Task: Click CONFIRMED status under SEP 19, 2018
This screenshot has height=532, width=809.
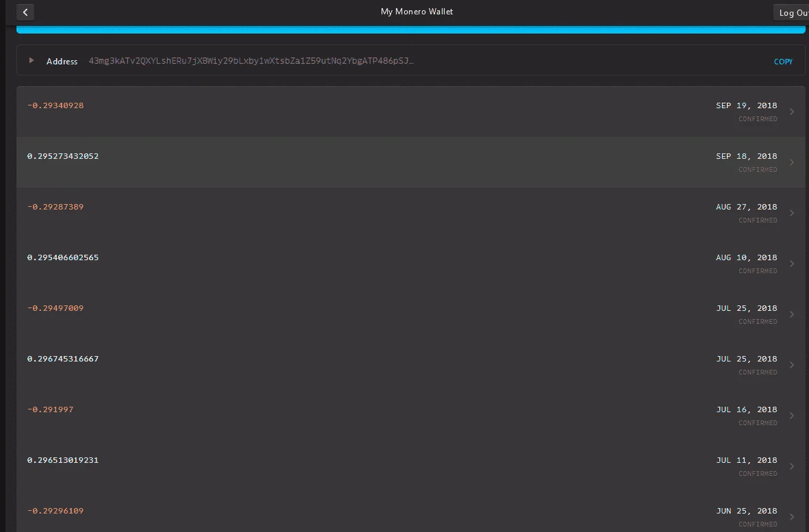Action: point(758,119)
